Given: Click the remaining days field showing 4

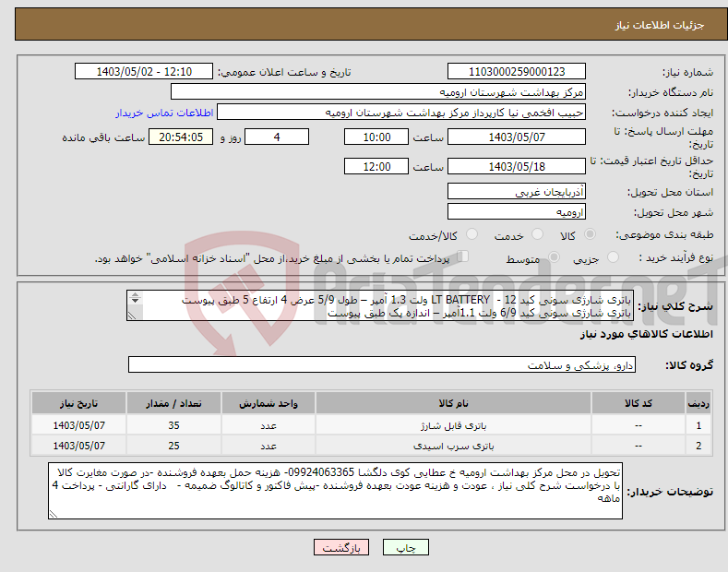Looking at the screenshot, I should [x=277, y=137].
